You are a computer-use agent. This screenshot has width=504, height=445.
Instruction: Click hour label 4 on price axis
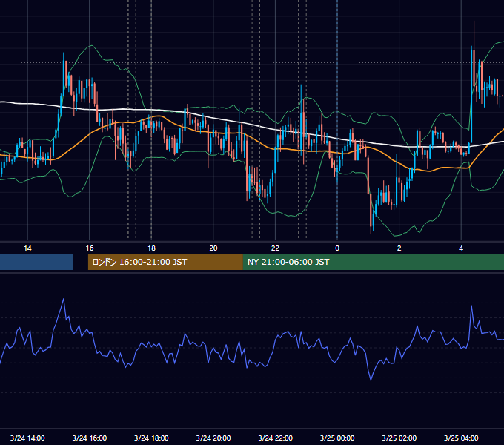(x=461, y=248)
